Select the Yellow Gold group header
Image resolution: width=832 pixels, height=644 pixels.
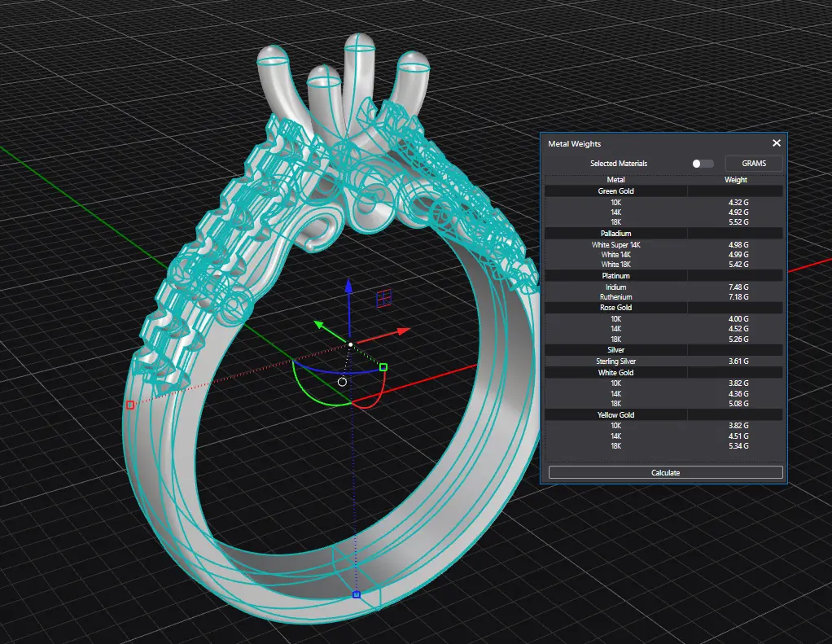[615, 415]
